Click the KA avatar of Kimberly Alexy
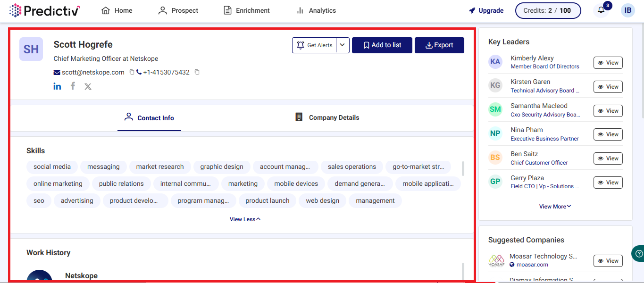644x283 pixels. [495, 62]
